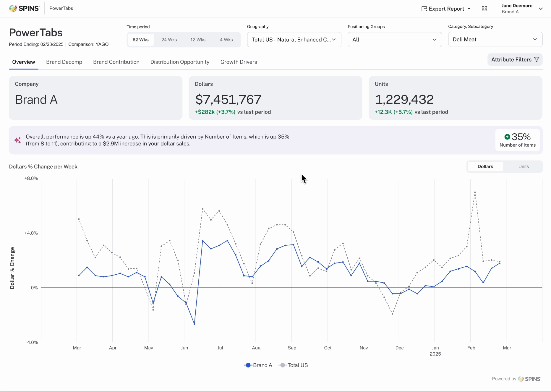This screenshot has height=392, width=551.
Task: Switch to the Growth Drivers tab
Action: click(239, 62)
